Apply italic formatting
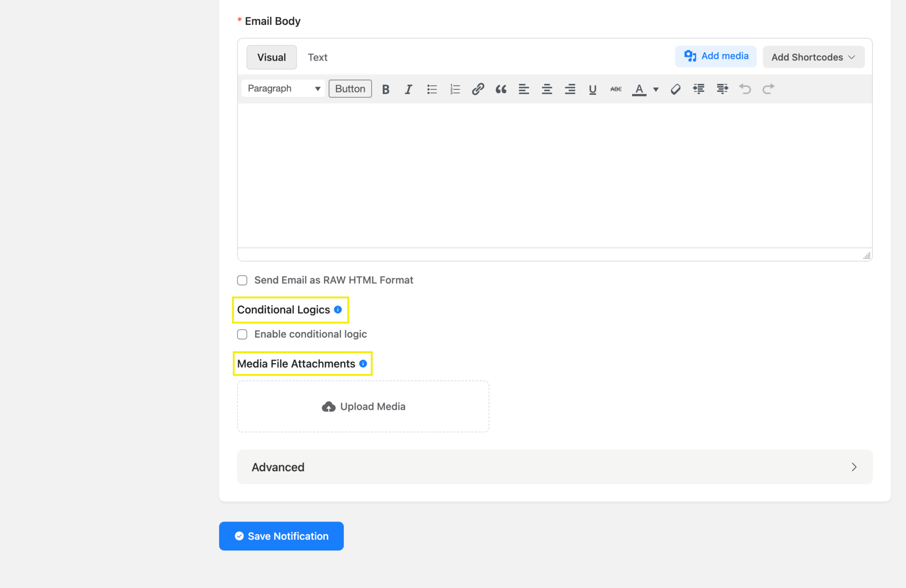The height and width of the screenshot is (588, 906). pyautogui.click(x=408, y=89)
